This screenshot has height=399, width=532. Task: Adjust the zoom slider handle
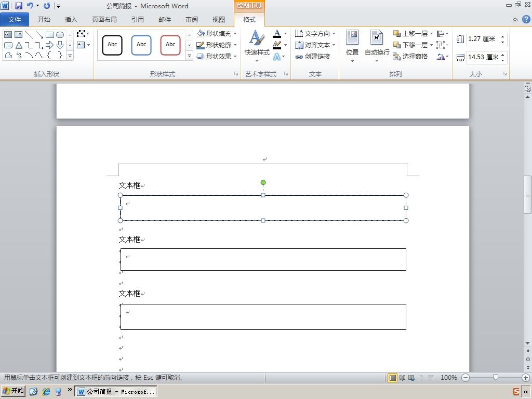point(496,378)
